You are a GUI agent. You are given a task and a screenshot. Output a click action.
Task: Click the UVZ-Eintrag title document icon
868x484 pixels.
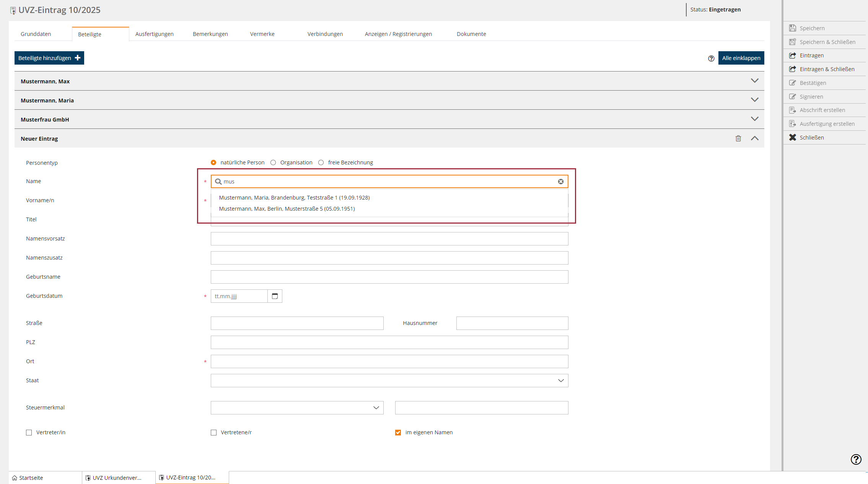click(13, 11)
